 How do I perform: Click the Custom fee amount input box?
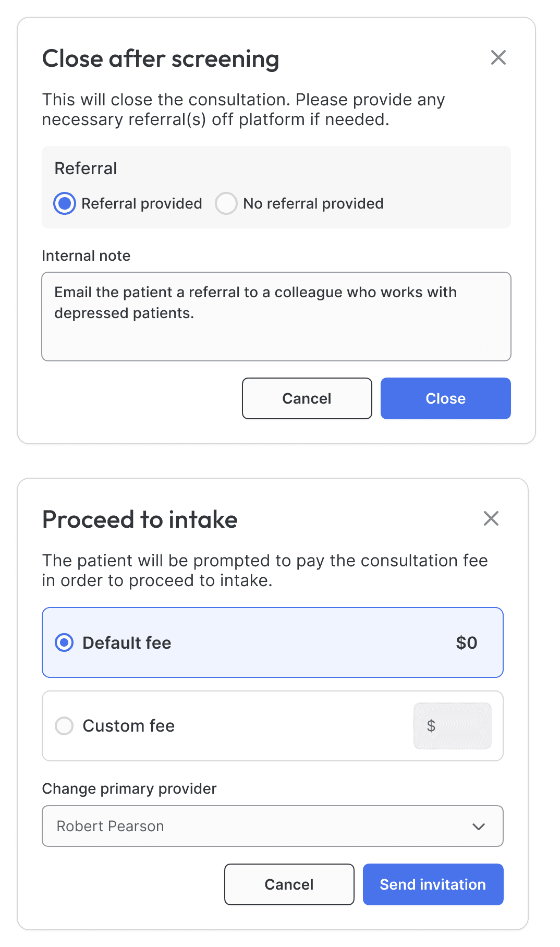pyautogui.click(x=459, y=726)
